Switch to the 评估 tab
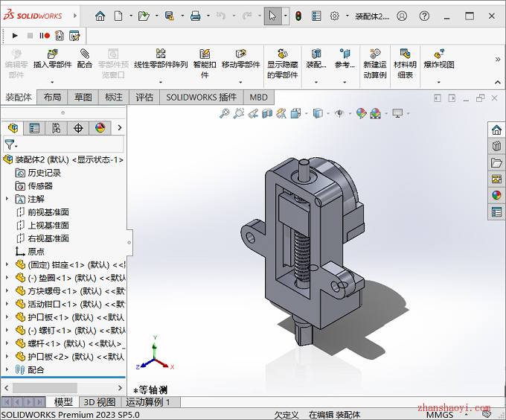This screenshot has height=420, width=506. 144,97
